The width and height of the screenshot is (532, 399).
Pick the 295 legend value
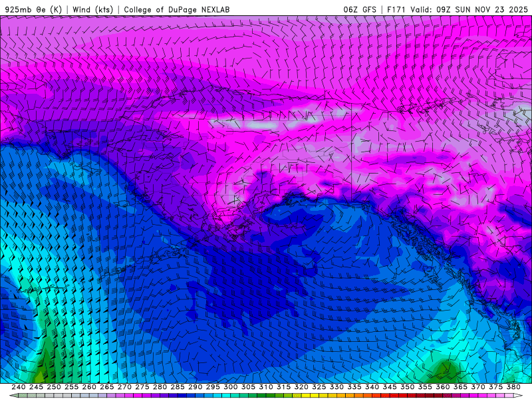pyautogui.click(x=213, y=387)
